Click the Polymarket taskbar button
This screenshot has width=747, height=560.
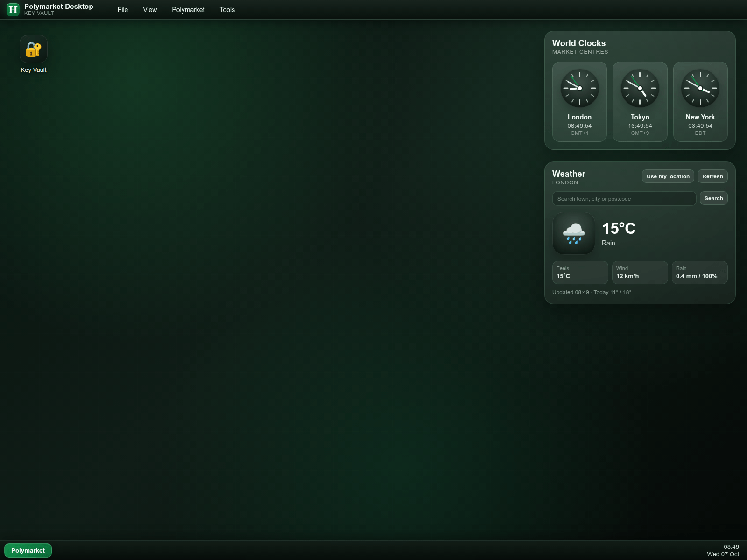tap(28, 551)
